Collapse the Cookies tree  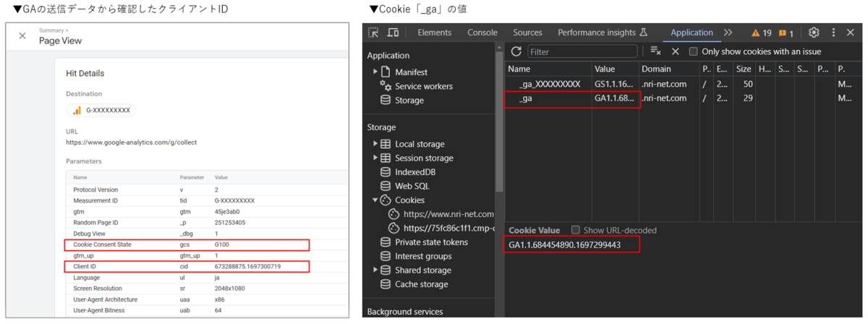pos(375,200)
